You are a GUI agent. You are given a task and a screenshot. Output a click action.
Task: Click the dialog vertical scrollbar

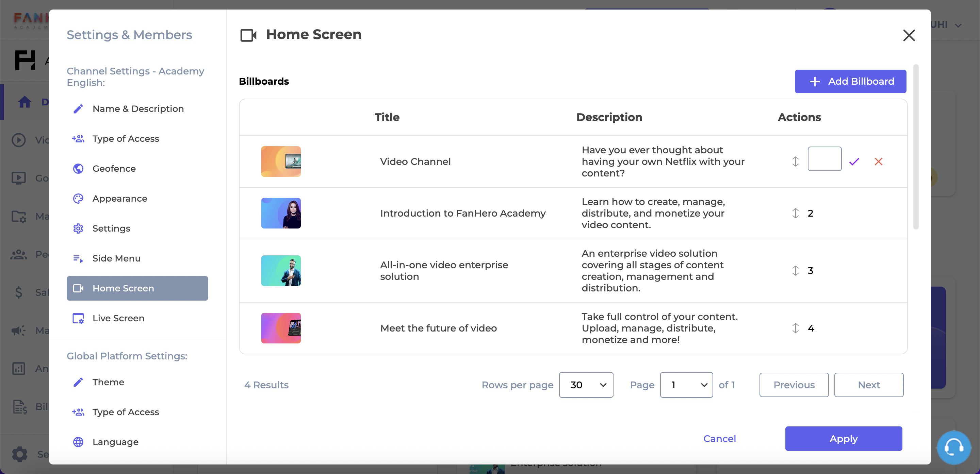click(916, 147)
